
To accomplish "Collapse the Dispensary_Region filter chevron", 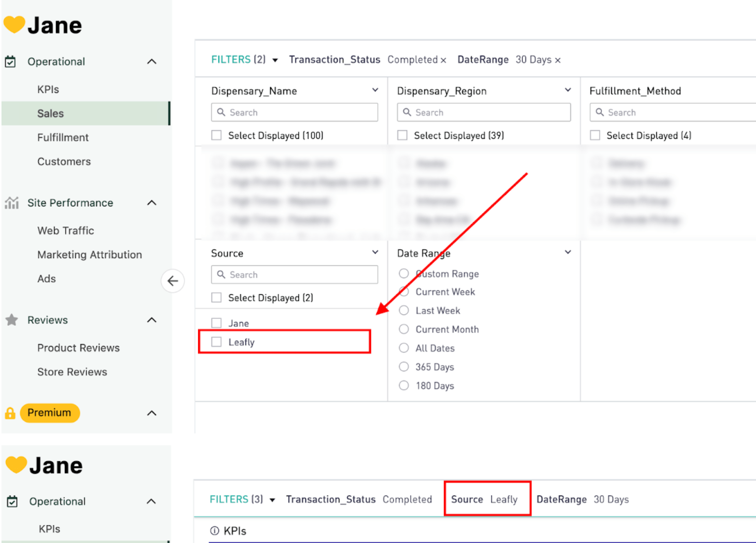I will pos(568,90).
